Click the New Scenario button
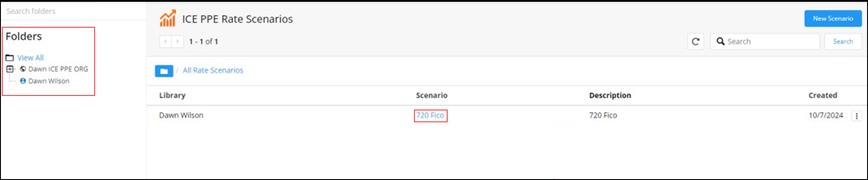Screen dimensions: 868x180 pos(833,19)
